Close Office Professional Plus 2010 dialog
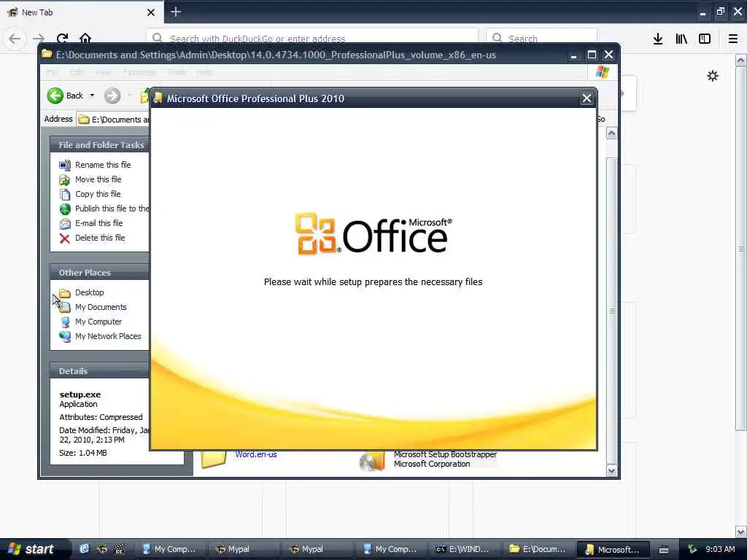 click(x=587, y=98)
